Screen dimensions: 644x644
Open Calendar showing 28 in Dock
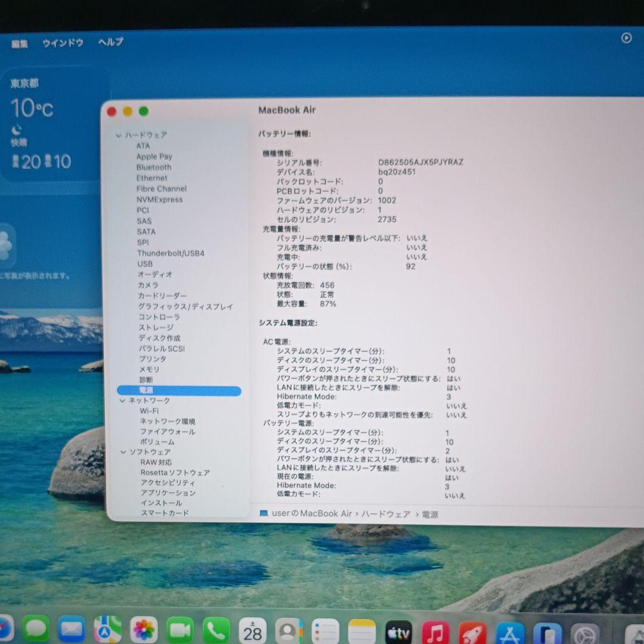coord(253,630)
